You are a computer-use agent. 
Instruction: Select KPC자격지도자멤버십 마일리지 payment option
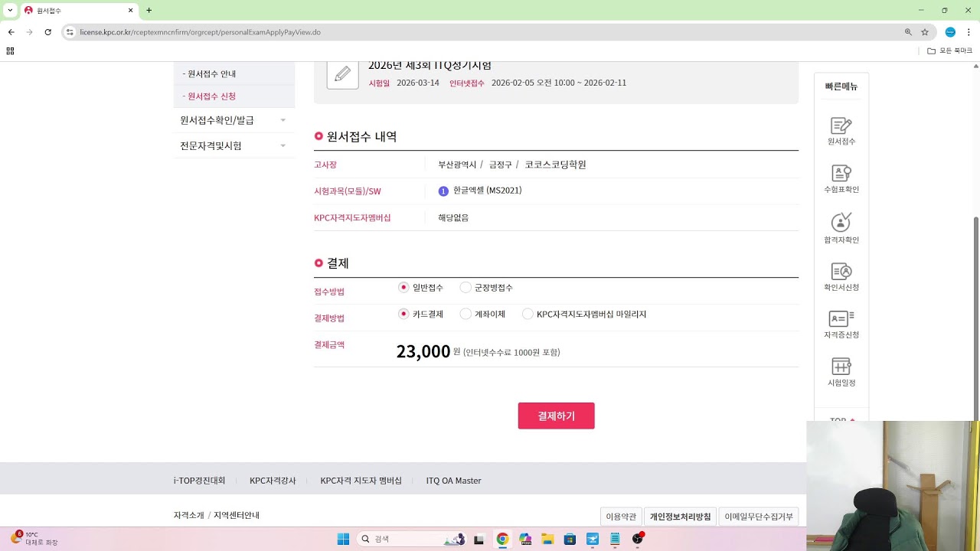click(x=528, y=314)
